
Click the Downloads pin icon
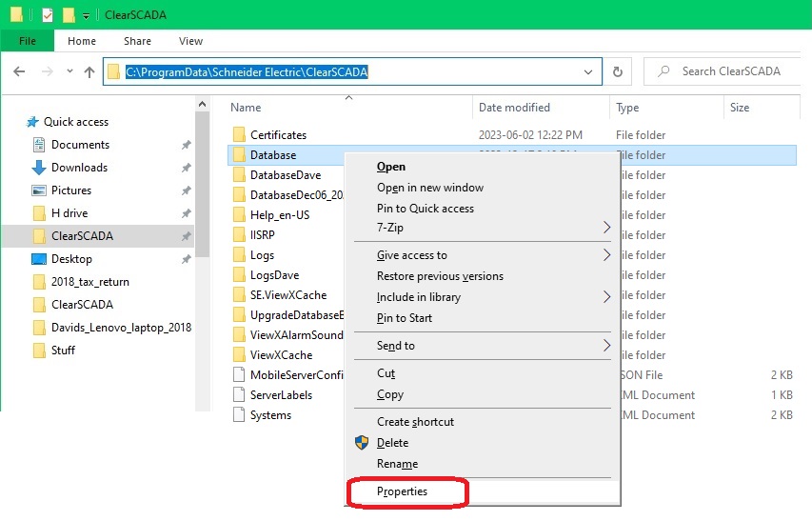pyautogui.click(x=186, y=168)
